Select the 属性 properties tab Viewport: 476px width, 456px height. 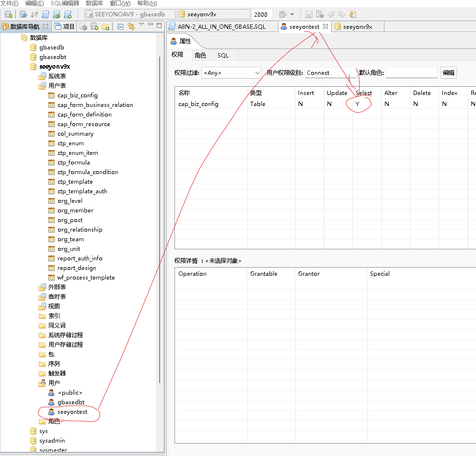[x=181, y=41]
